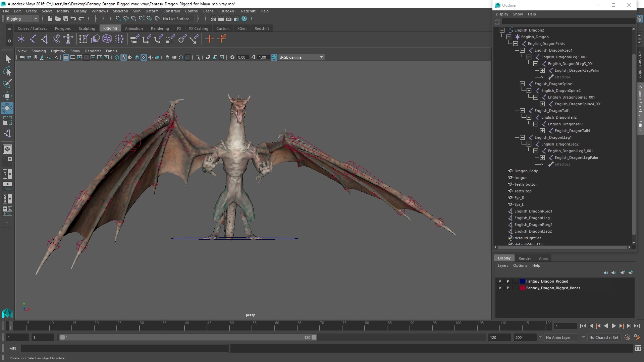Open the character animation preferences icon

pos(637,338)
